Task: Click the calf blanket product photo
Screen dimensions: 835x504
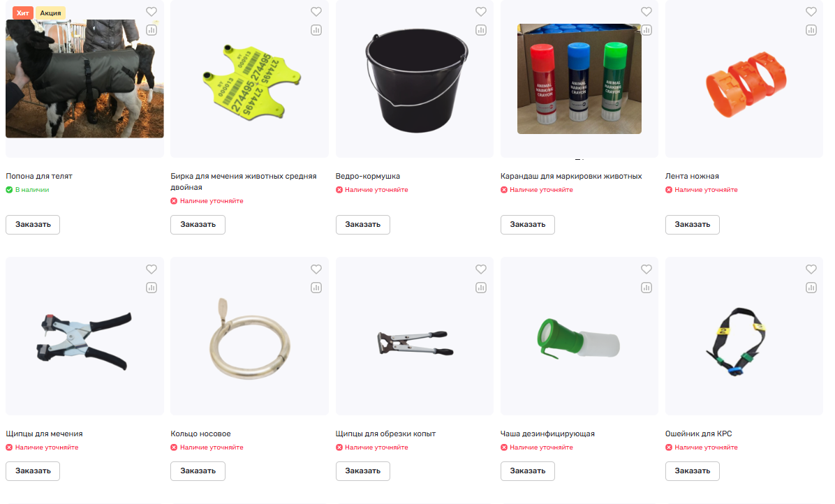Action: (84, 79)
